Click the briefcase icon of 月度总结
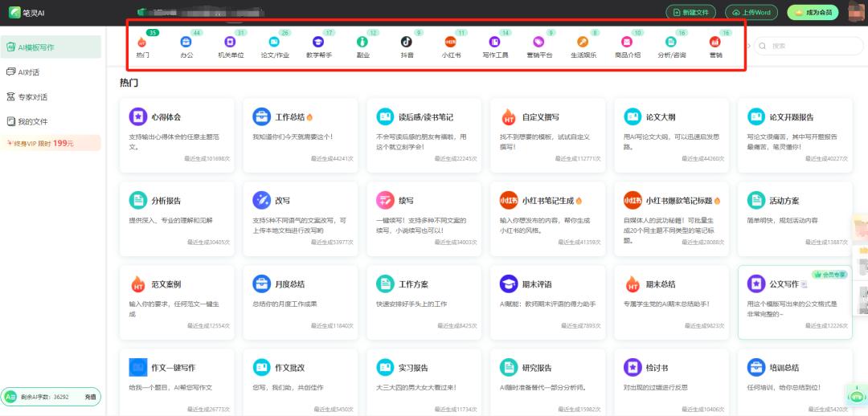868x416 pixels. 262,283
